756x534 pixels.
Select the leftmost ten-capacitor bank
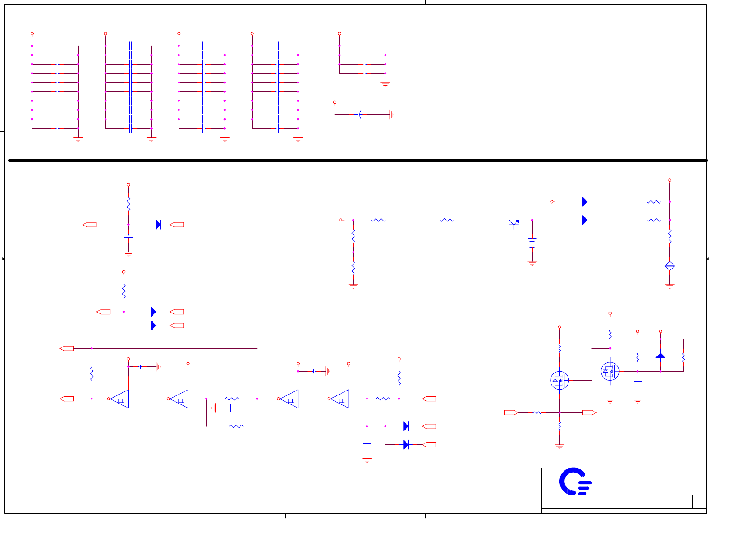[56, 87]
